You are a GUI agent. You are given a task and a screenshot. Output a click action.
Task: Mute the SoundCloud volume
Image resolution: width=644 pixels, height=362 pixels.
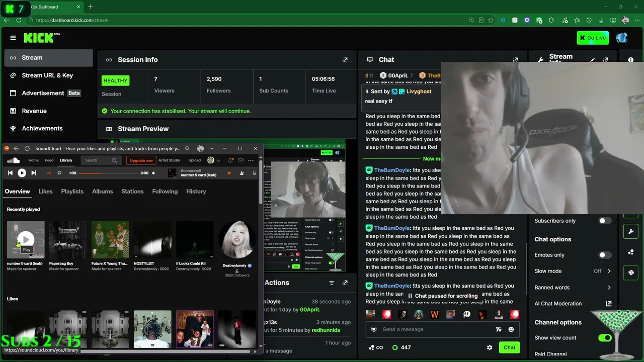pyautogui.click(x=154, y=173)
